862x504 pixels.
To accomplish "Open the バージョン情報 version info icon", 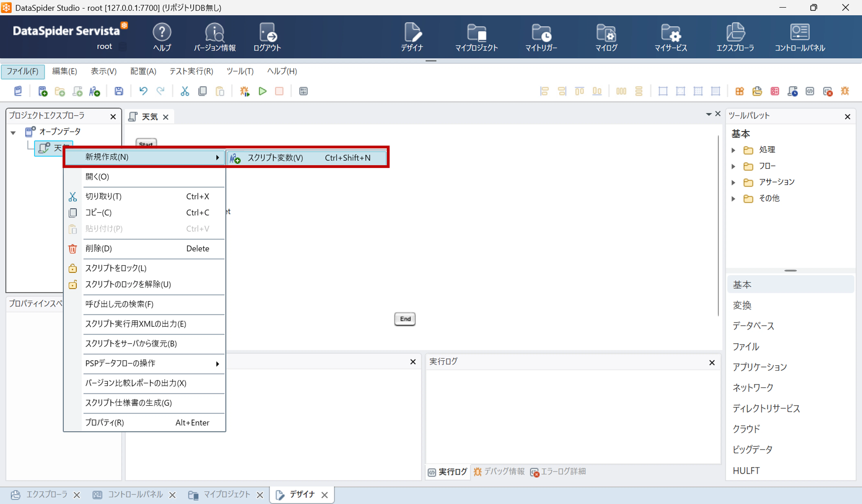I will tap(214, 37).
